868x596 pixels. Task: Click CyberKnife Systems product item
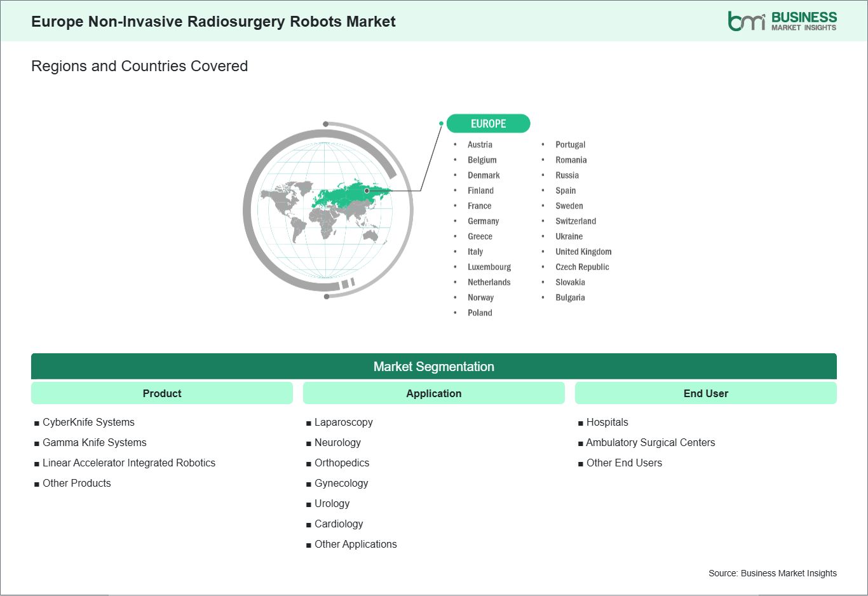88,423
